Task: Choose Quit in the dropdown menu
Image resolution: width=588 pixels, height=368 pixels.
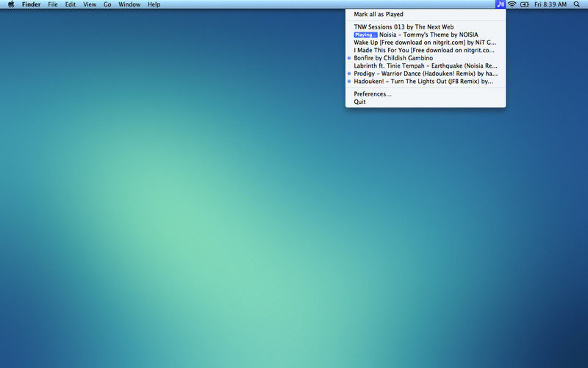Action: pos(426,102)
